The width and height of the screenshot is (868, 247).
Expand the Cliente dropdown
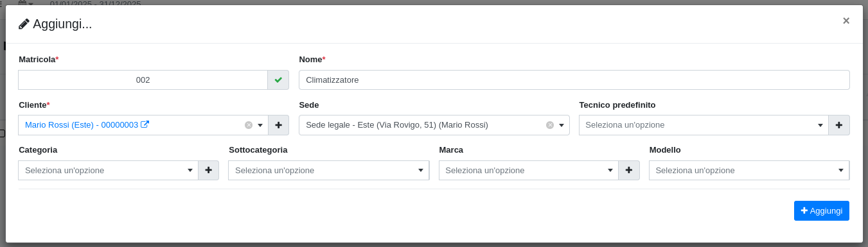point(260,125)
